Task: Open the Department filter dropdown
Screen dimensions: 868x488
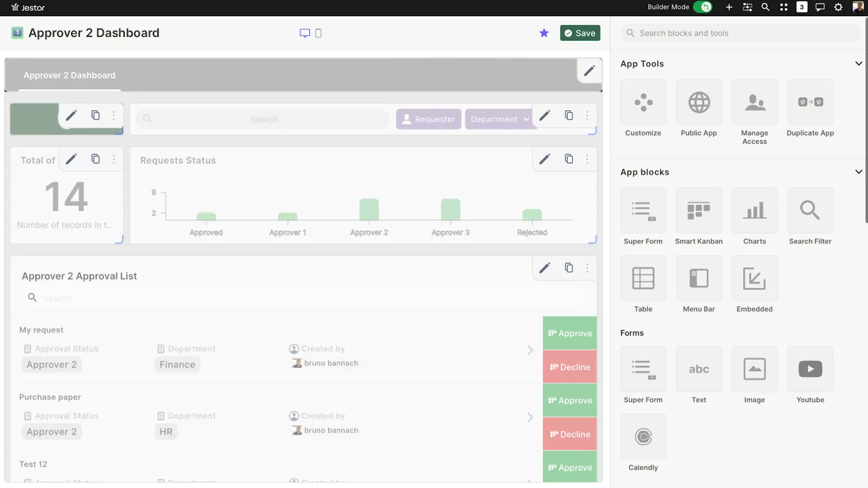Action: click(499, 119)
